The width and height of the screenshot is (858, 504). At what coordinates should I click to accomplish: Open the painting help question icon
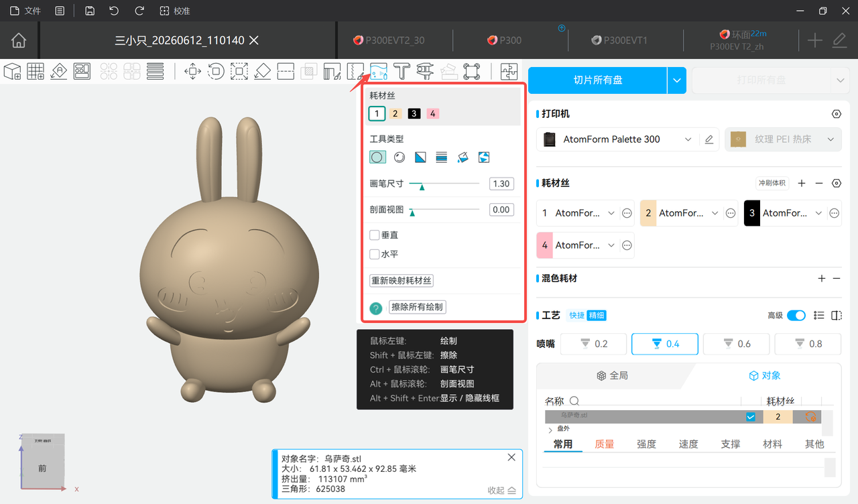coord(376,308)
